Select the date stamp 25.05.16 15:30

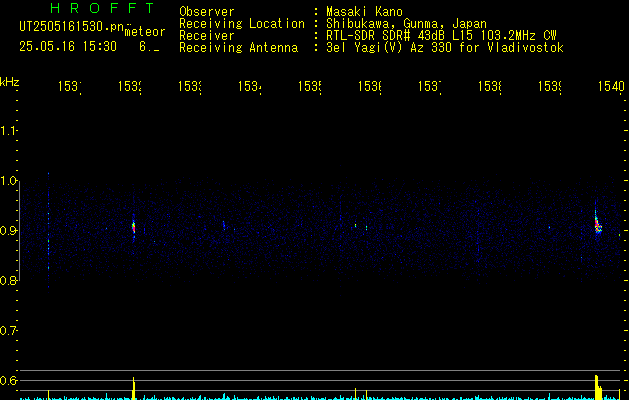pyautogui.click(x=68, y=47)
